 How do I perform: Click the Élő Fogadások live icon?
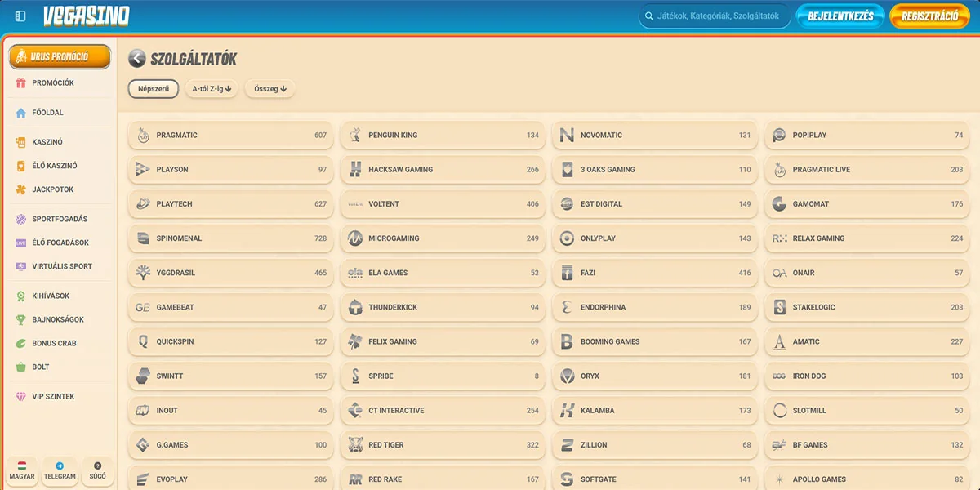tap(21, 243)
